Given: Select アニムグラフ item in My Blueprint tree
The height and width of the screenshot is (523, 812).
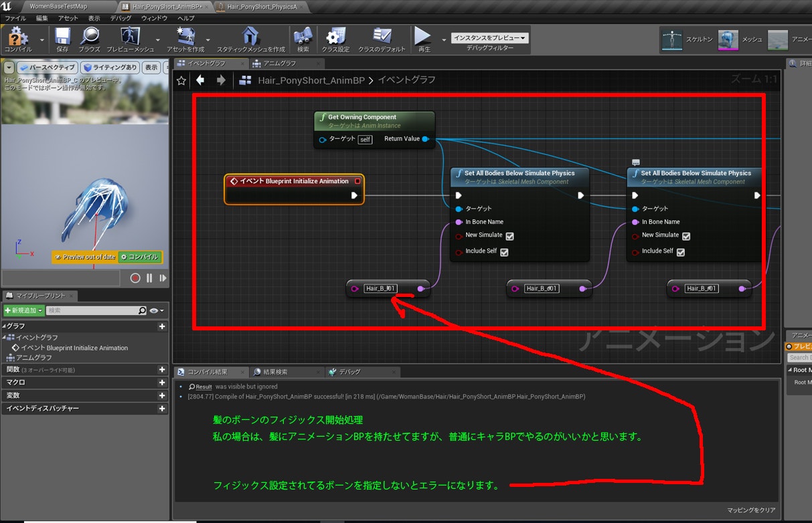Looking at the screenshot, I should point(33,358).
